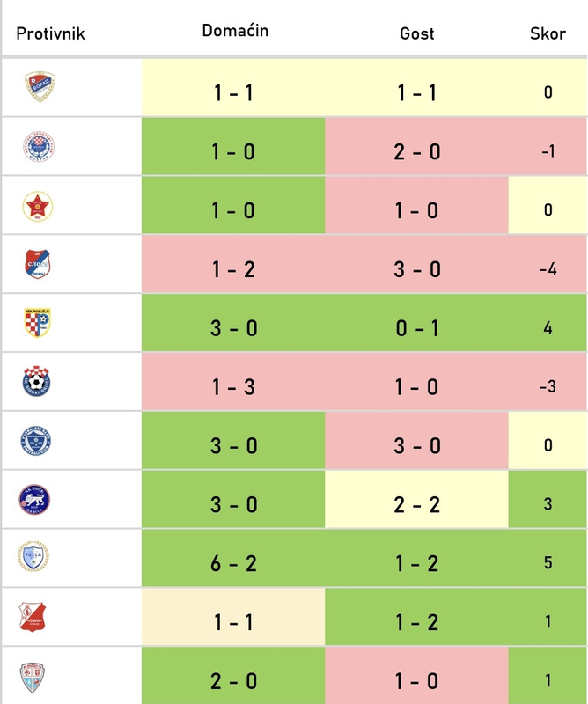Click the 2 - 2 away draw cell
The width and height of the screenshot is (588, 704).
click(x=416, y=504)
